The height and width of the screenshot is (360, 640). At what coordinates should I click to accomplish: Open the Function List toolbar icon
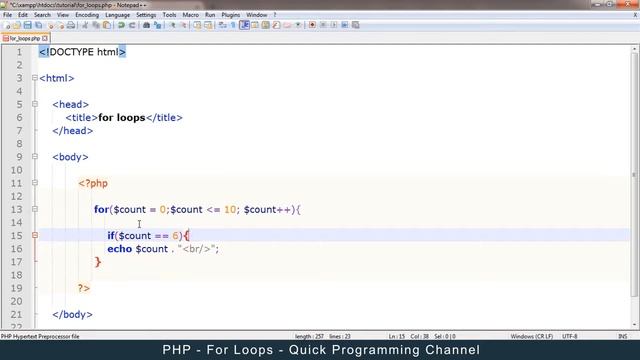276,25
